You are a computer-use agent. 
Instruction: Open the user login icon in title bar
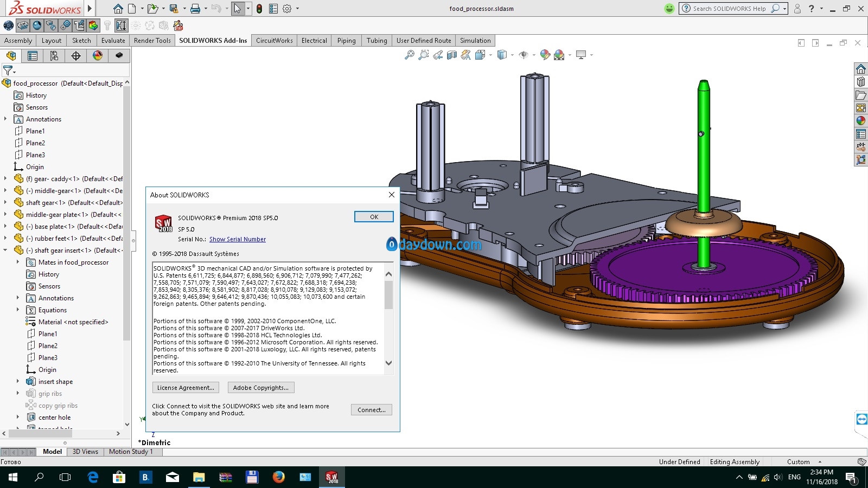tap(797, 9)
